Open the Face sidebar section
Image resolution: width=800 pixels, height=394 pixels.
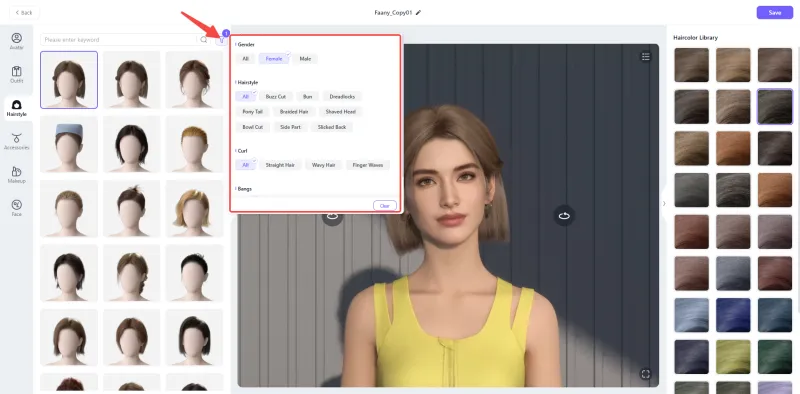[x=16, y=208]
